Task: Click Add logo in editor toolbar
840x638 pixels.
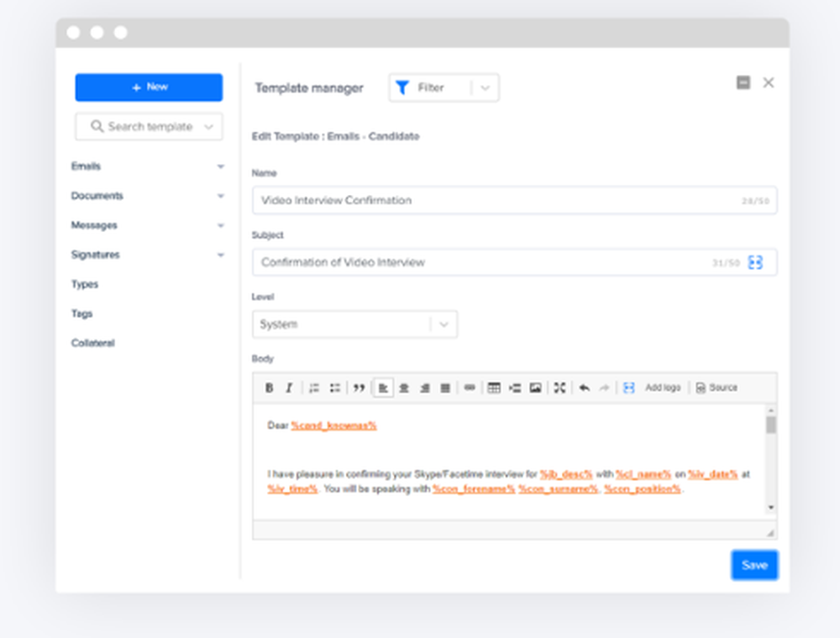Action: [x=663, y=388]
